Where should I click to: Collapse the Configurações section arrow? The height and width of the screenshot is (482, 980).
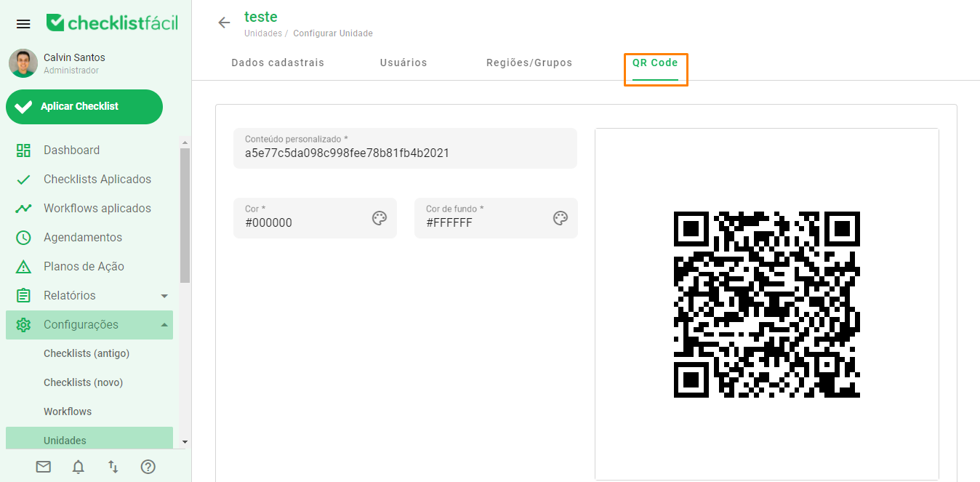tap(164, 324)
